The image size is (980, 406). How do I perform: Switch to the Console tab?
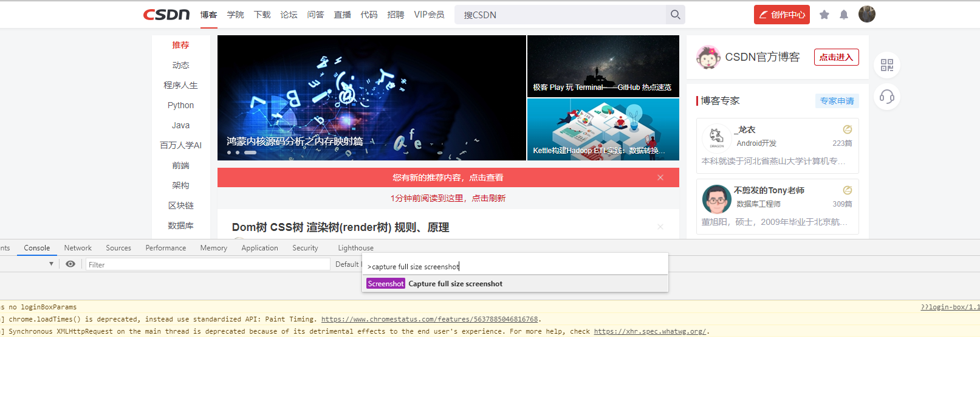click(37, 248)
